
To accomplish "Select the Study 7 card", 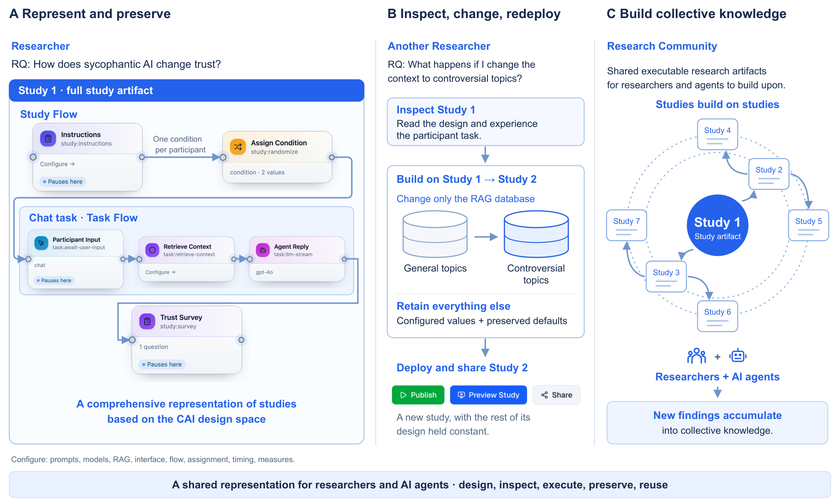I will click(627, 225).
